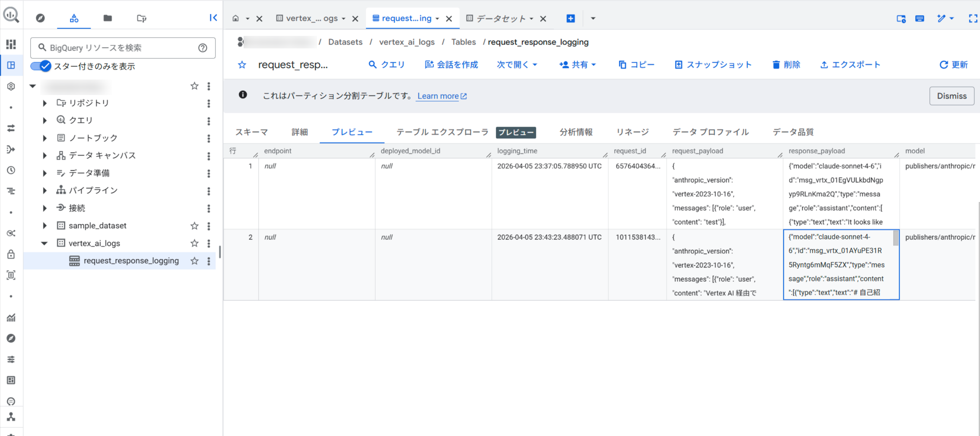Click the 更新 refresh icon
Viewport: 980px width, 436px height.
(x=943, y=65)
